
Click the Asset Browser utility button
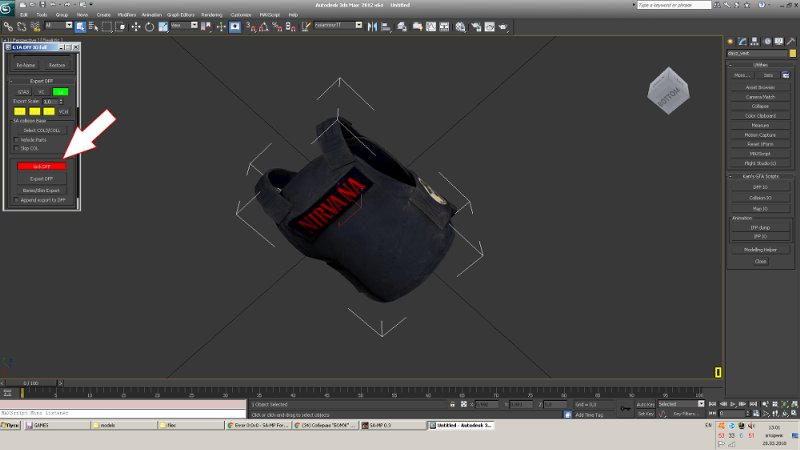pyautogui.click(x=760, y=87)
